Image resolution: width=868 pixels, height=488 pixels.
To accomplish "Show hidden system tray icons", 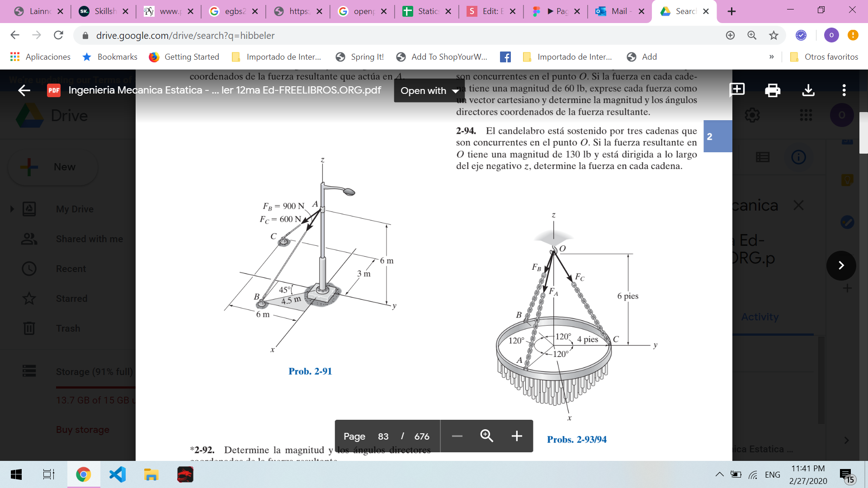I will tap(719, 474).
